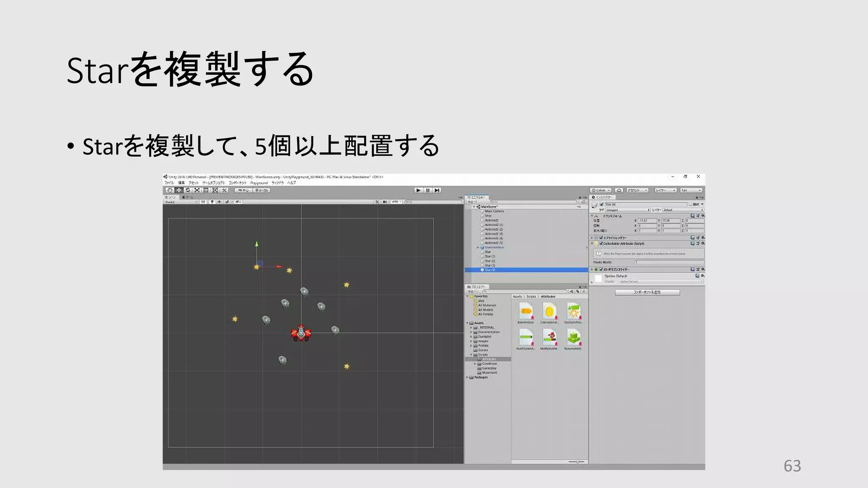Switch to the Game tab
This screenshot has width=868, height=488.
187,197
